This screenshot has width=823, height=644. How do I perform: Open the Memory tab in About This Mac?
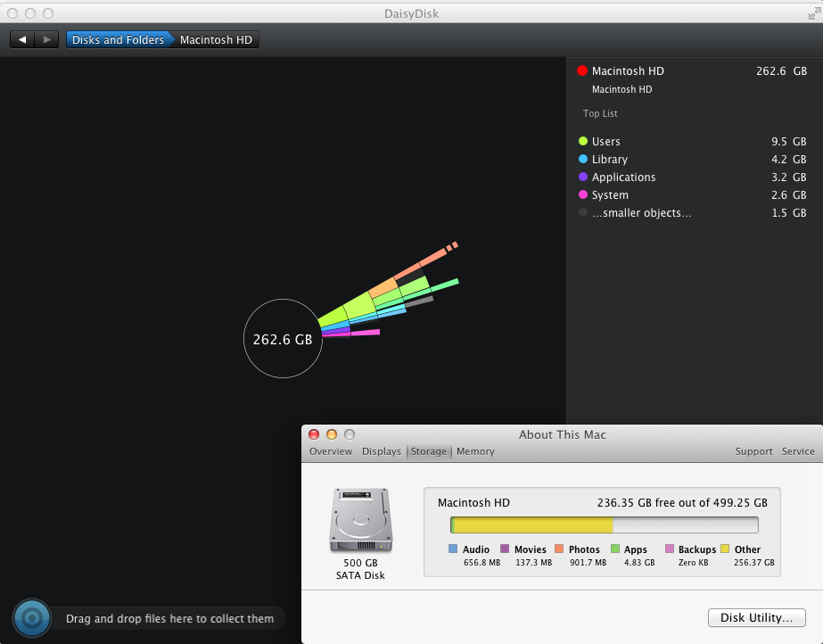click(475, 451)
